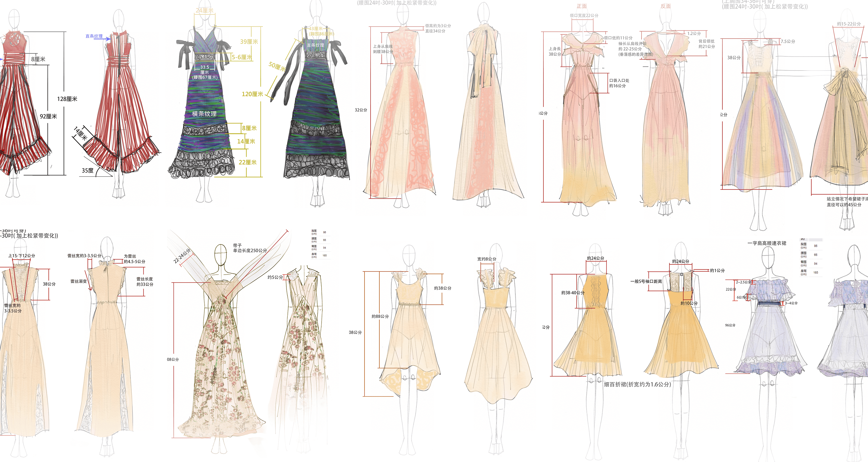Screen dimensions: 868x462
Task: Click the '92厘米' measurement label
Action: coord(48,116)
